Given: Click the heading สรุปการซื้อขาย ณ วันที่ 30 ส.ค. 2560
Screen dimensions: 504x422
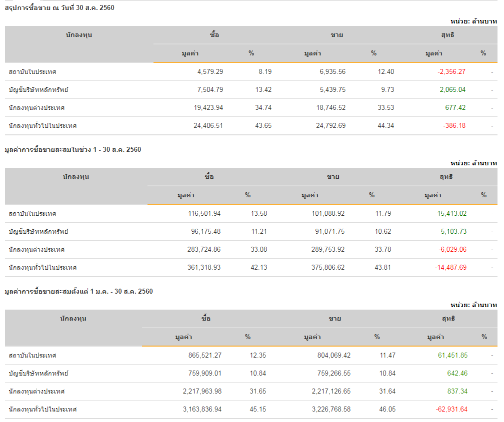Looking at the screenshot, I should click(x=59, y=7).
